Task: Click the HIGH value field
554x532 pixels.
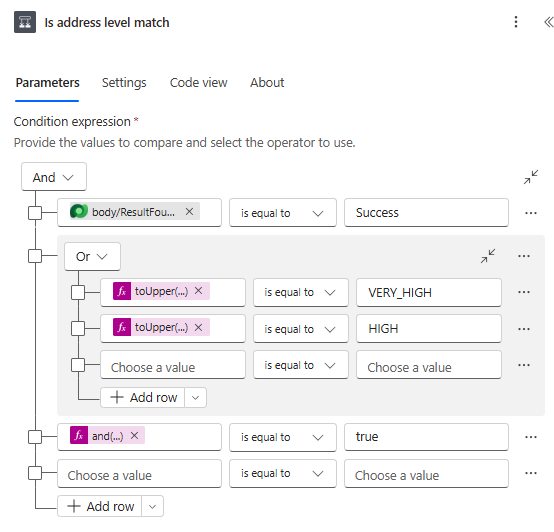Action: pyautogui.click(x=429, y=329)
